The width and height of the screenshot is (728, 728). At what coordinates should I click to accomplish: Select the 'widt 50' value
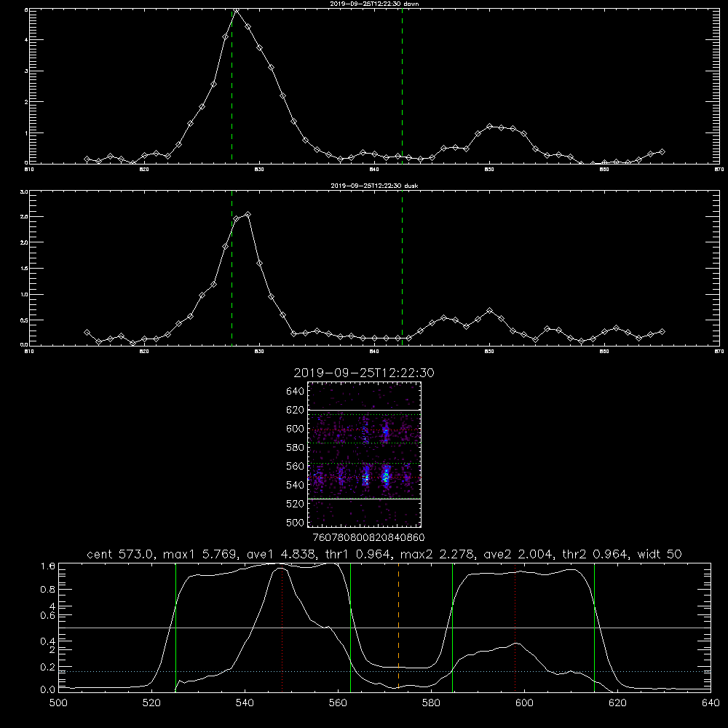(660, 554)
